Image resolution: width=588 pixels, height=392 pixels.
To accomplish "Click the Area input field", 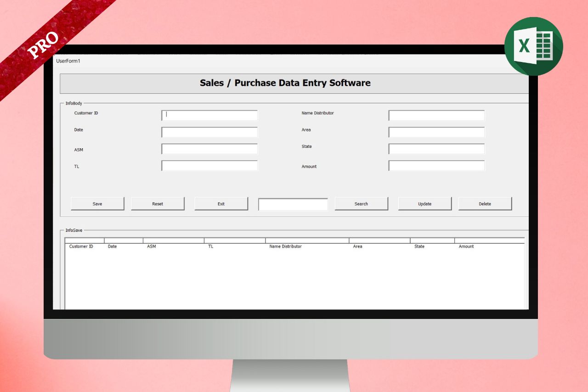I will click(436, 132).
